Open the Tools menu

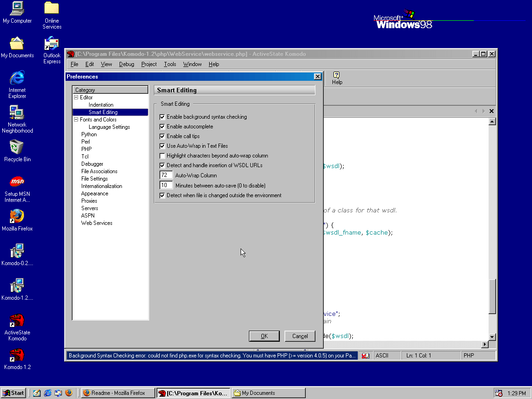point(170,64)
